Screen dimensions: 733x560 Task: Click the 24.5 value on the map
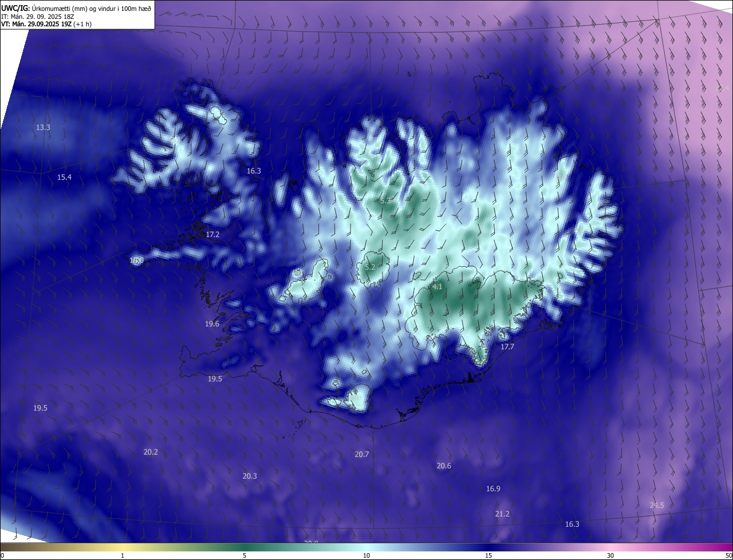(657, 506)
